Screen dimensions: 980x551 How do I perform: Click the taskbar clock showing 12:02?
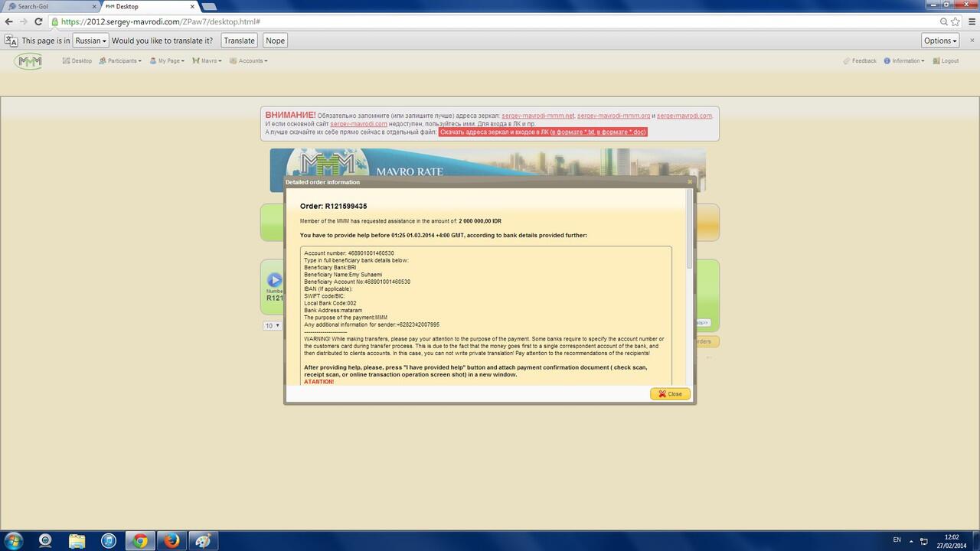(x=952, y=540)
